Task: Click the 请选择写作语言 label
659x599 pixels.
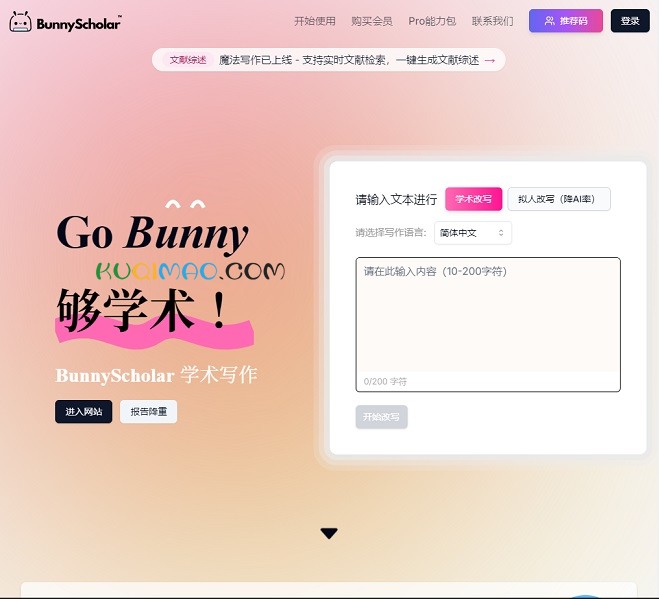Action: coord(391,232)
